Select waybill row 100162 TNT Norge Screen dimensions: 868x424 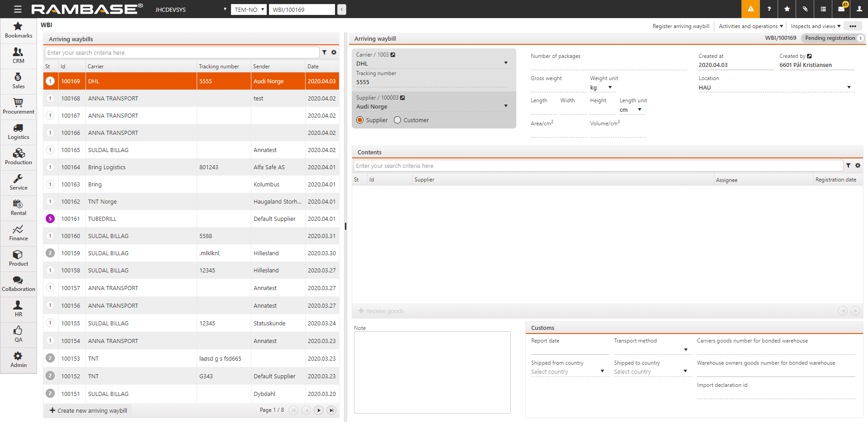[x=191, y=201]
